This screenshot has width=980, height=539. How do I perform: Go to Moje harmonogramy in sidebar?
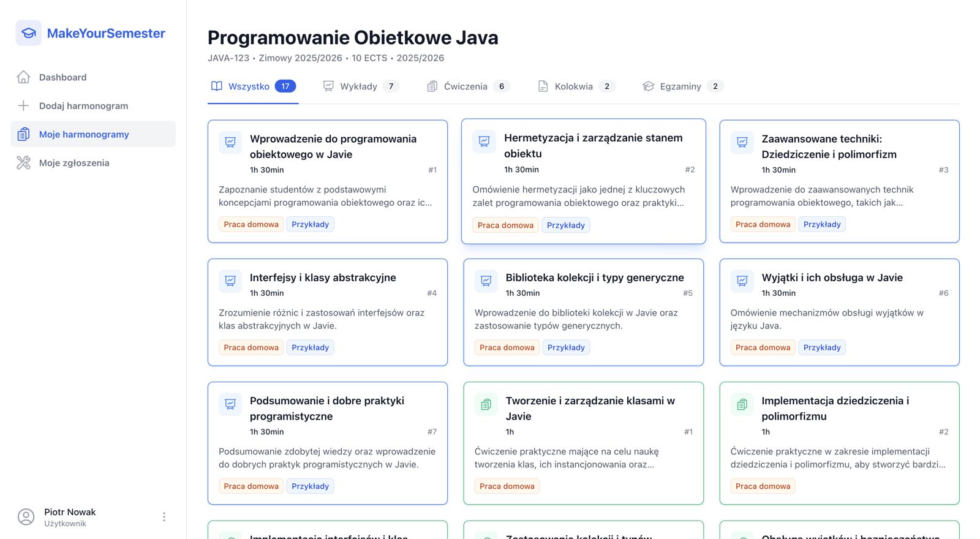click(84, 134)
